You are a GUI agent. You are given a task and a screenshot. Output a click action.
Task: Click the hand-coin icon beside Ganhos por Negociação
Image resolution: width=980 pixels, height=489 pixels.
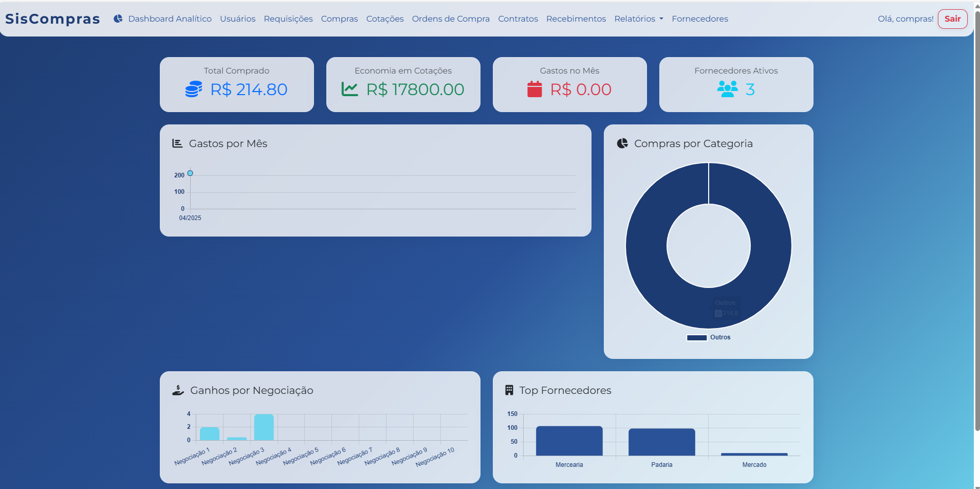click(x=178, y=390)
